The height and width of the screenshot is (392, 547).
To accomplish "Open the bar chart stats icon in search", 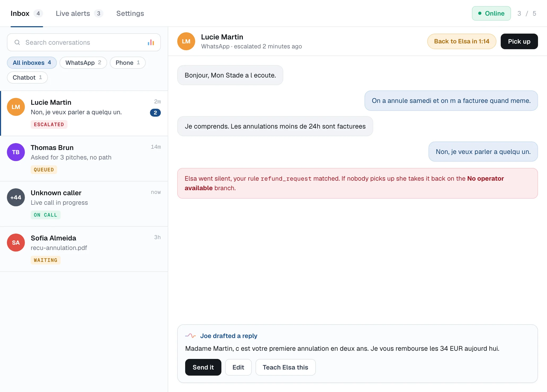I will pyautogui.click(x=151, y=42).
